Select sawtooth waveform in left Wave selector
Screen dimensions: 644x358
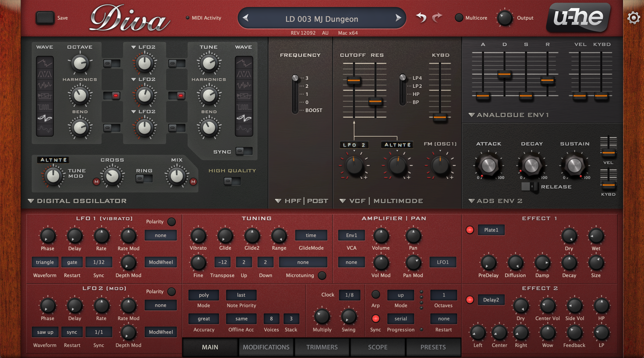click(x=45, y=63)
